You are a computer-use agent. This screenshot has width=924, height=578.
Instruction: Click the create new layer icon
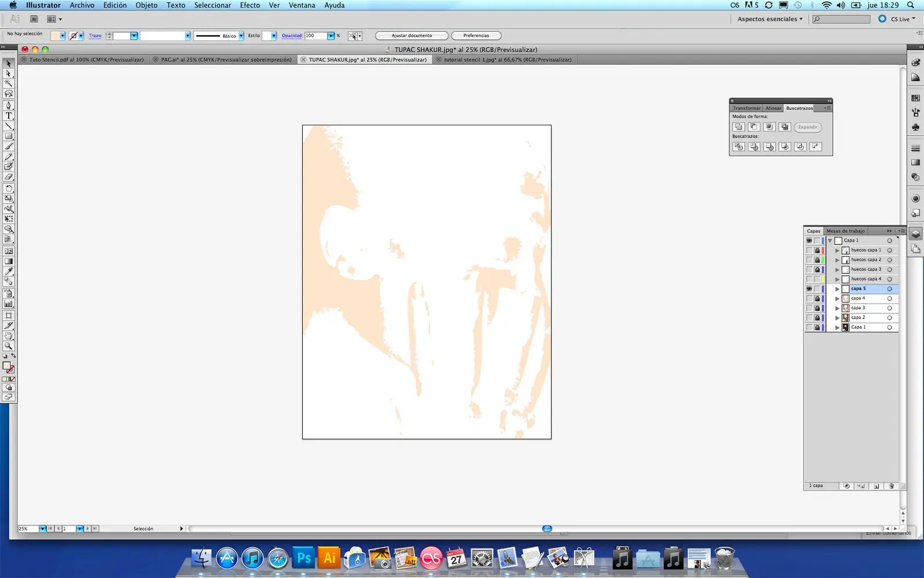click(x=876, y=486)
